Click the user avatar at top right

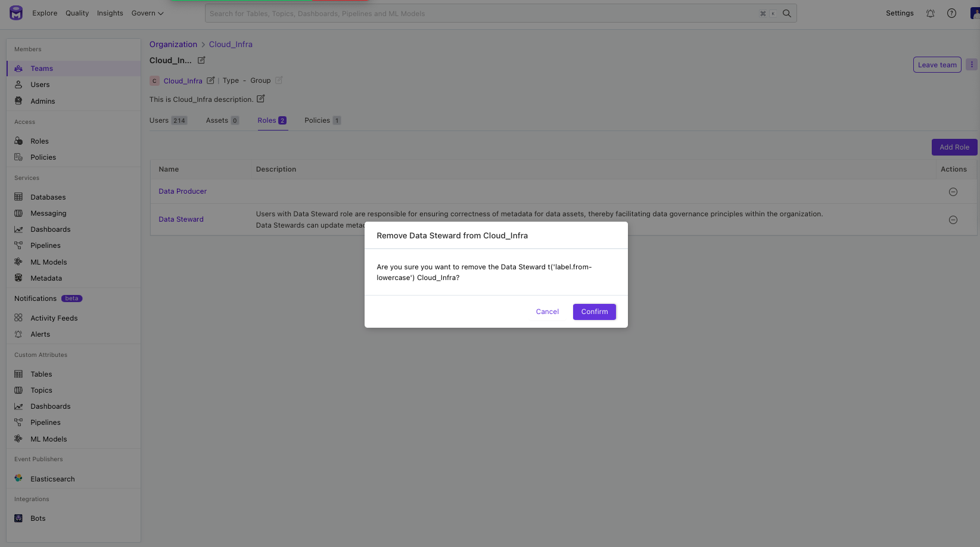pyautogui.click(x=975, y=13)
